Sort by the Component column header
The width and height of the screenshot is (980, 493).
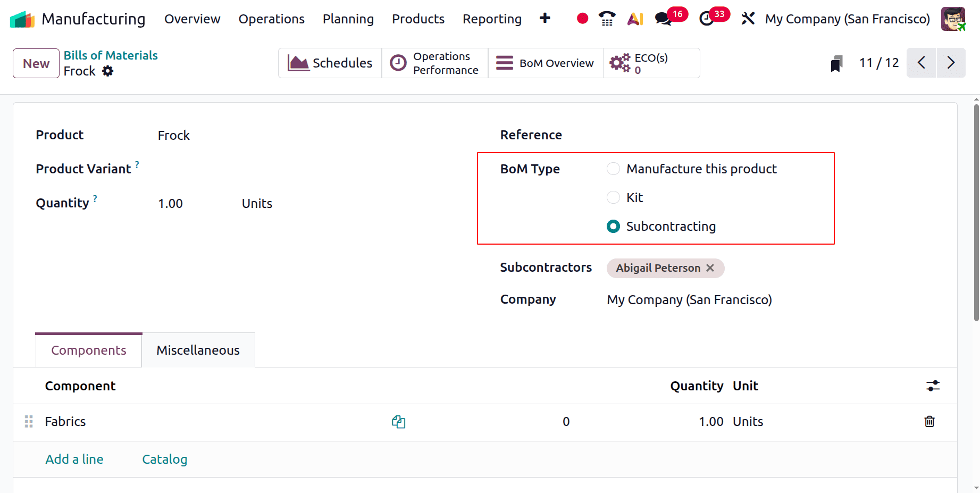pos(80,386)
